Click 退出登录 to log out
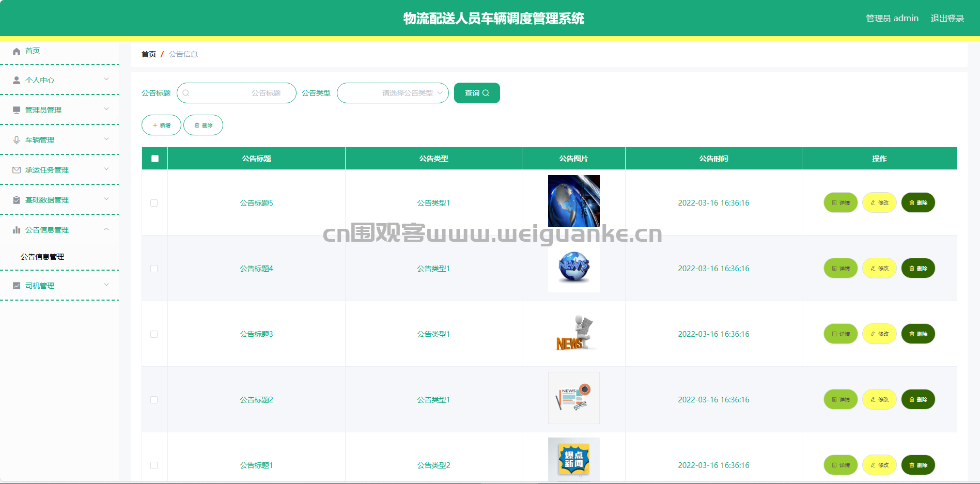 pos(947,19)
